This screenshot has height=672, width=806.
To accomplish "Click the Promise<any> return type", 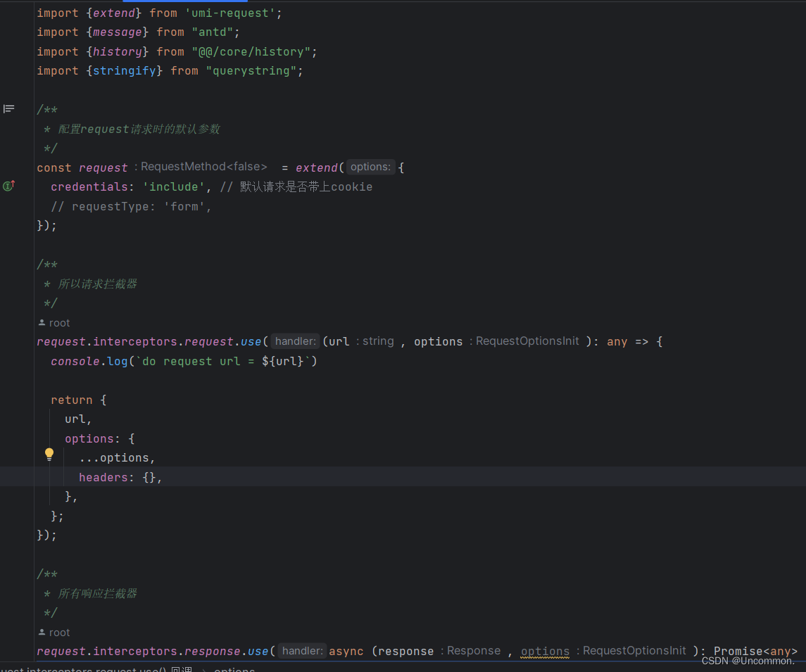I will click(755, 652).
